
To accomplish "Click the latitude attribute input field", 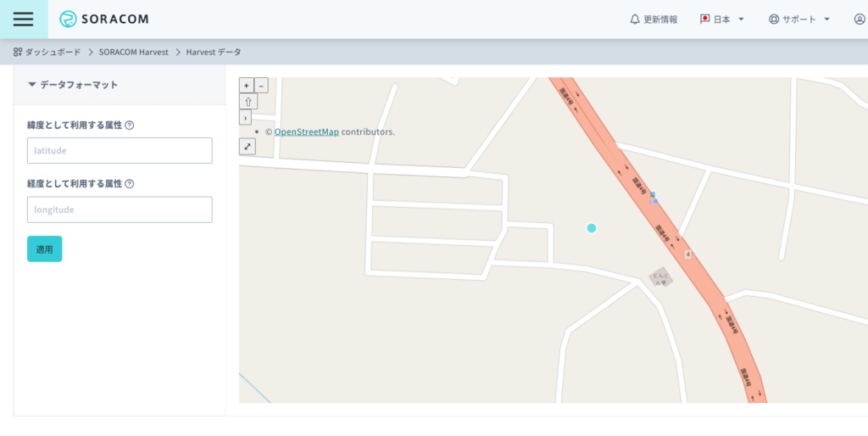I will (120, 150).
